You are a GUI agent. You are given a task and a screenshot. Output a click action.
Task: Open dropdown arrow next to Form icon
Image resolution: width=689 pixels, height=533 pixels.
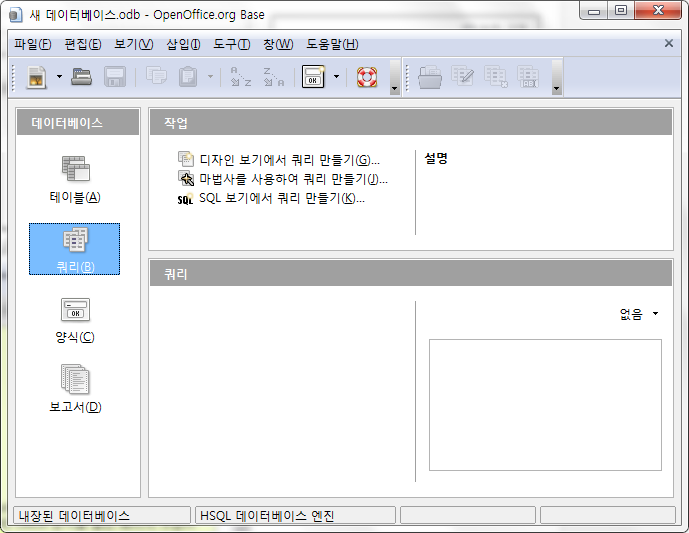tap(336, 77)
